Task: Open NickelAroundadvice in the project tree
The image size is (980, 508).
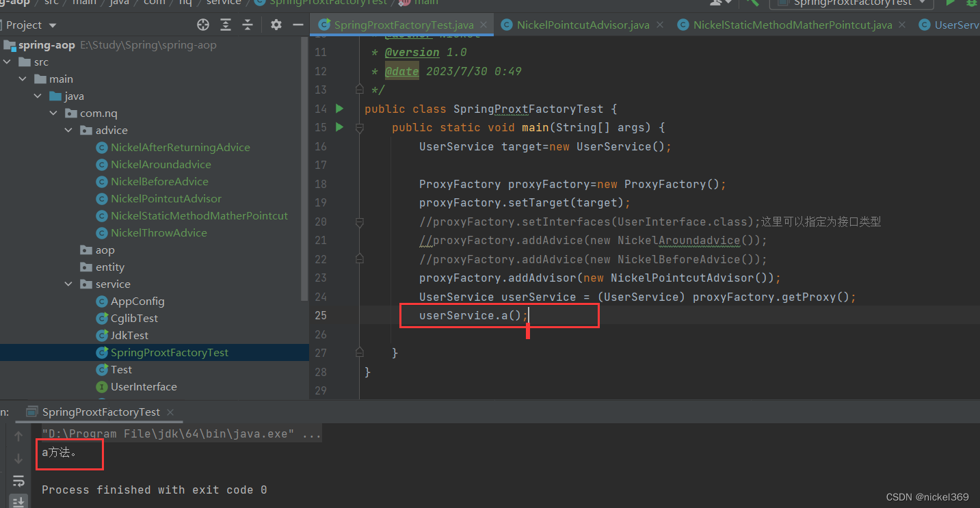Action: coord(161,164)
